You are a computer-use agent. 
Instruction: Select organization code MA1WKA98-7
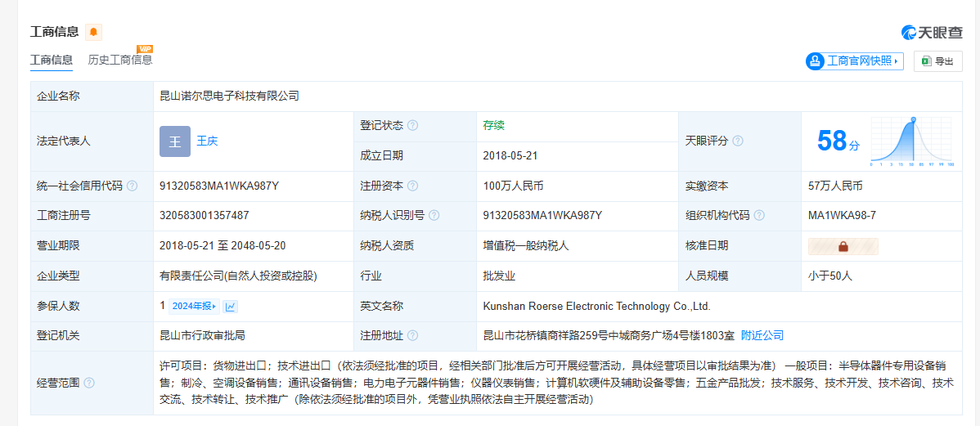842,216
